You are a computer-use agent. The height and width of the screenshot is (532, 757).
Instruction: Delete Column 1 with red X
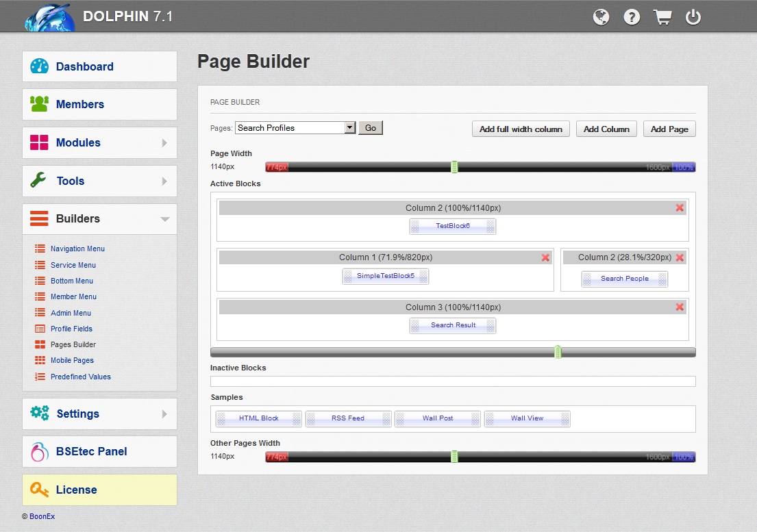pyautogui.click(x=545, y=257)
